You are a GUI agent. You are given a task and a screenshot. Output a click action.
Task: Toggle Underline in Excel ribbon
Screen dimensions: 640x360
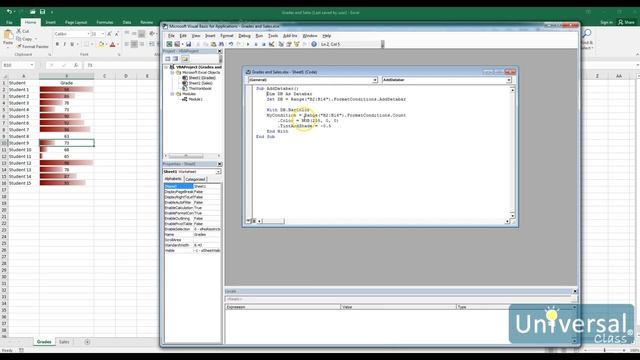tap(72, 44)
